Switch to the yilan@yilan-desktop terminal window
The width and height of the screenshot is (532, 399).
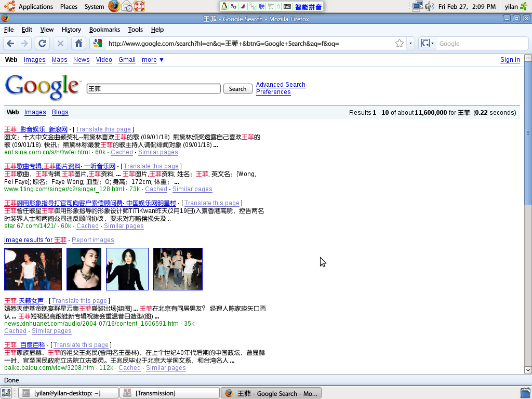click(68, 393)
